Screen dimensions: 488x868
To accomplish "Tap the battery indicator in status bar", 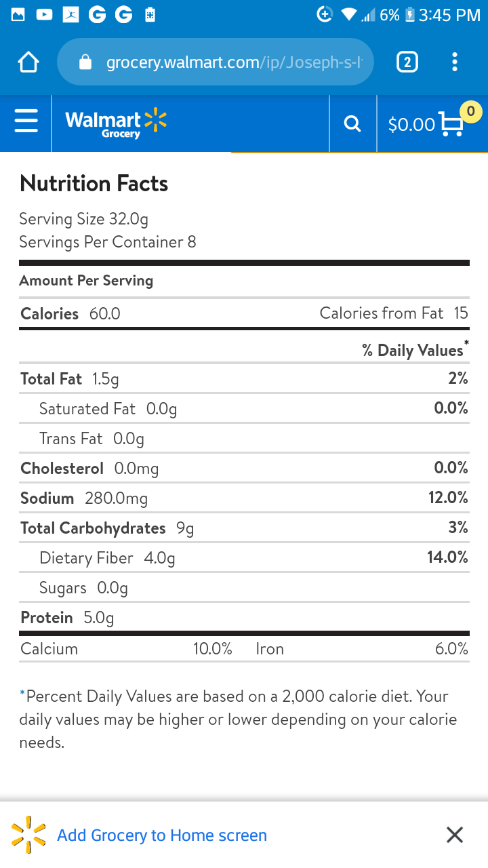I will point(409,14).
